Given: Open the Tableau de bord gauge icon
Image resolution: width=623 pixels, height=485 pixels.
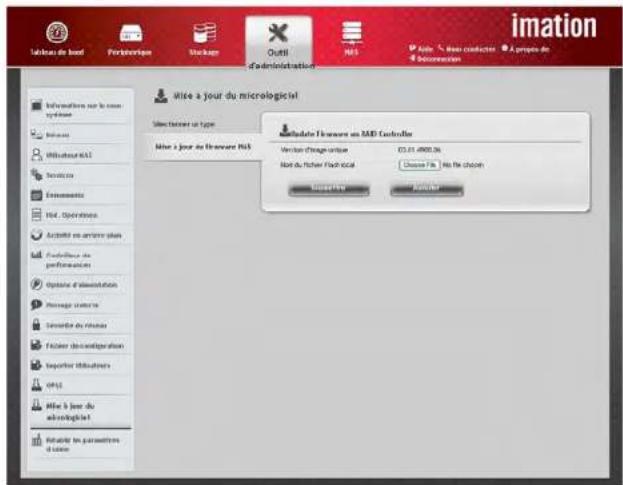Looking at the screenshot, I should pyautogui.click(x=57, y=33).
